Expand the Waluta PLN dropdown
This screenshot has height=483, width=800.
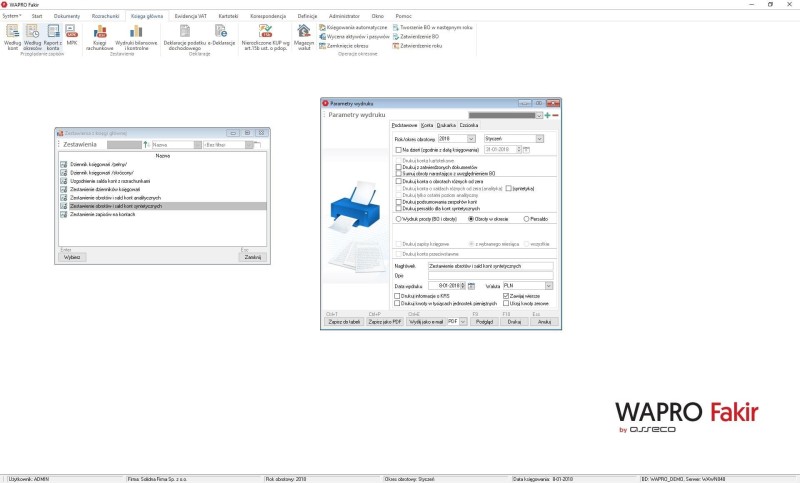pos(549,285)
